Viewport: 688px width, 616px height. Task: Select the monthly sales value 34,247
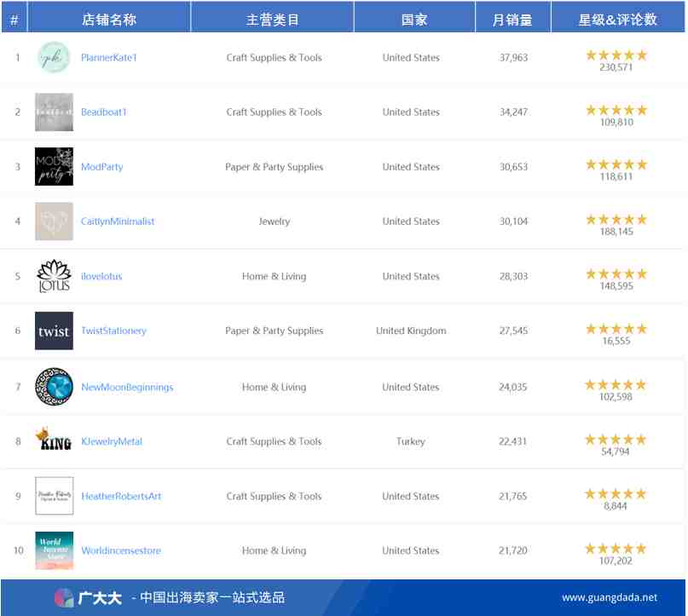point(513,112)
